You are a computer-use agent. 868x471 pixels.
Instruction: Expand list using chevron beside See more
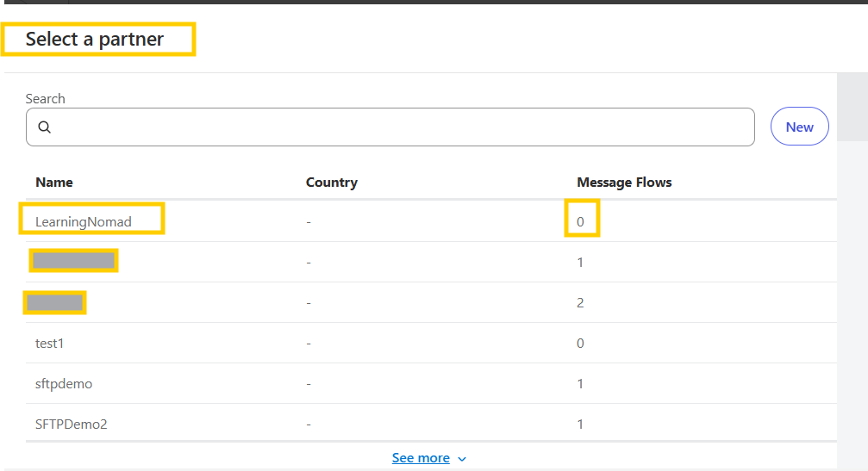click(462, 459)
